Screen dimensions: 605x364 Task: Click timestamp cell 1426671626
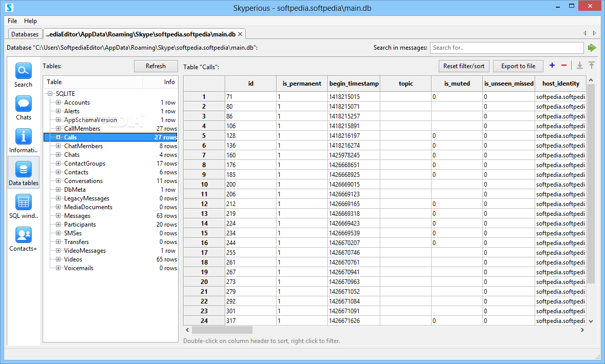(354, 321)
